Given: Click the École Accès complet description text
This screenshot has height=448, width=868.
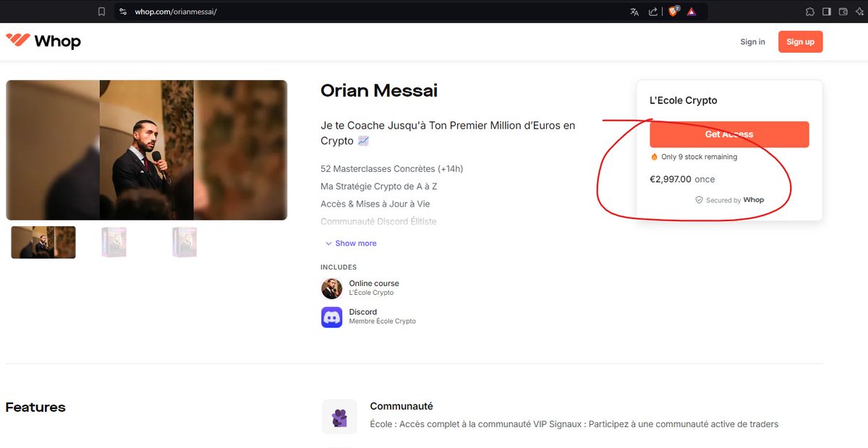Looking at the screenshot, I should 574,424.
